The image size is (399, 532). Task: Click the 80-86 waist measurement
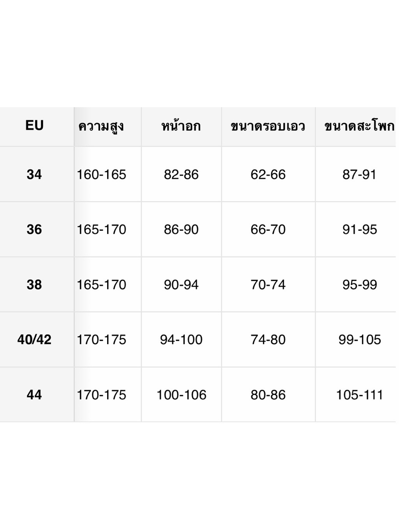(x=268, y=395)
